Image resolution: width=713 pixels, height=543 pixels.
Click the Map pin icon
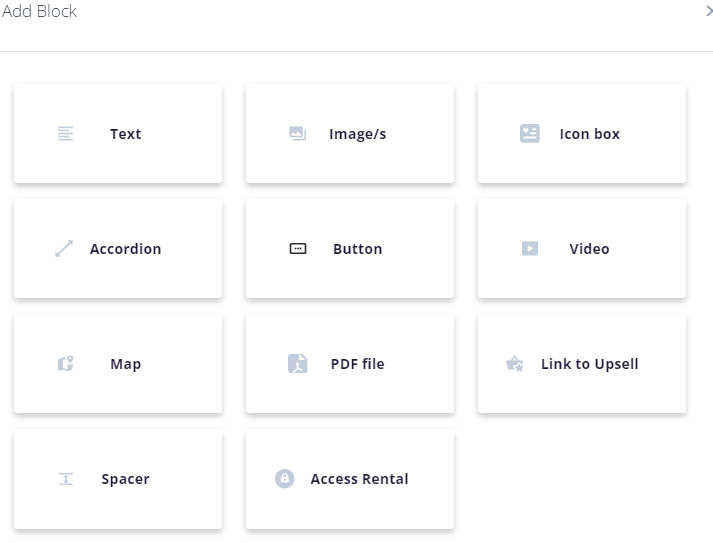coord(65,363)
